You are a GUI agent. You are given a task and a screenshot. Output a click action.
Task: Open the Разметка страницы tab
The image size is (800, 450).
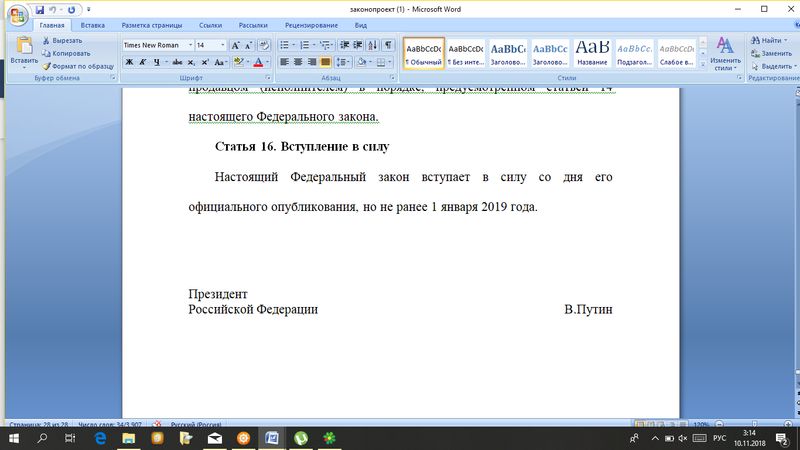[153, 24]
